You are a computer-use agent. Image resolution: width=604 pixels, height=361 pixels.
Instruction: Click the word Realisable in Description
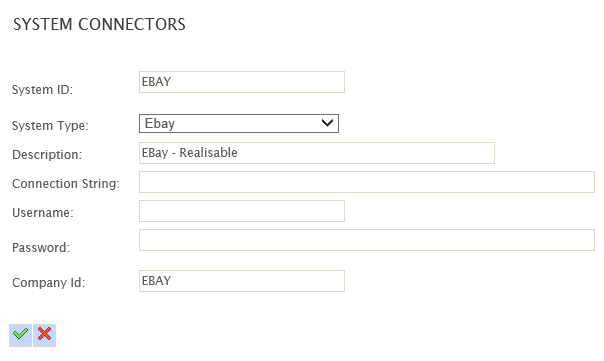(x=208, y=153)
